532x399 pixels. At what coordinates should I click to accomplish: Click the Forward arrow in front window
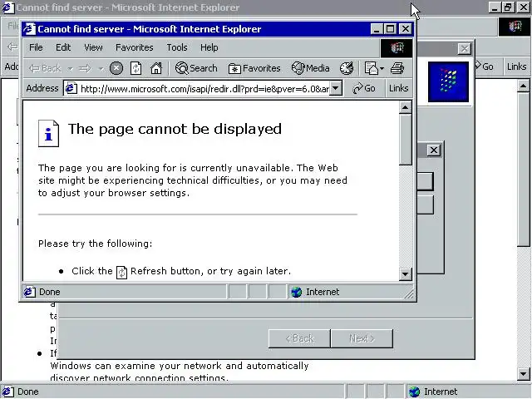(85, 69)
